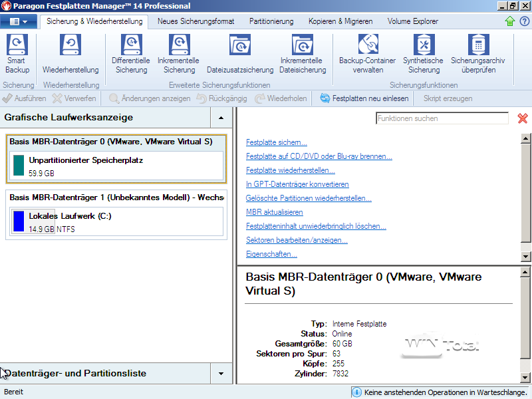Select blue Lokales Laufwerk (C:) color block
This screenshot has width=532, height=399.
tap(19, 221)
